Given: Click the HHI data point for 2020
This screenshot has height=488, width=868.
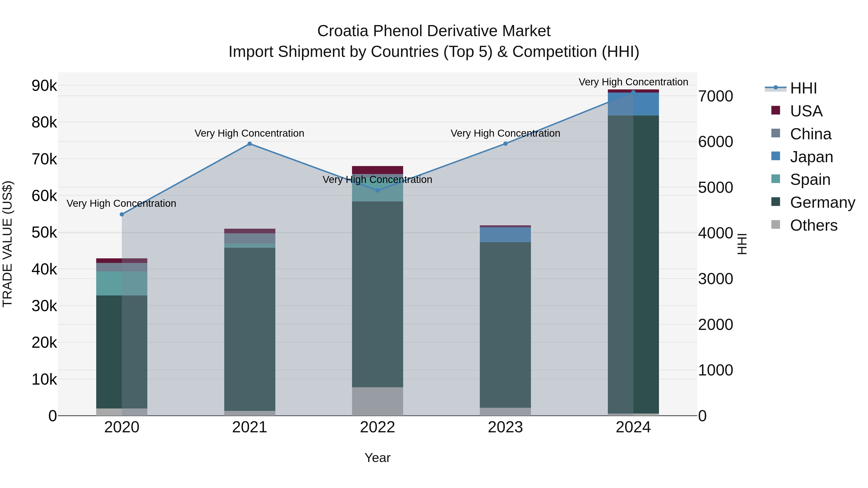Looking at the screenshot, I should pyautogui.click(x=122, y=214).
